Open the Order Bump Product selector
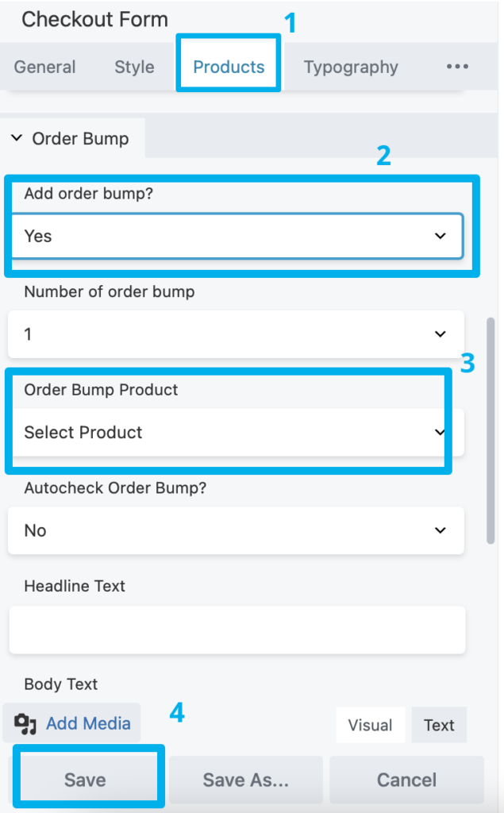Image resolution: width=504 pixels, height=813 pixels. (230, 433)
